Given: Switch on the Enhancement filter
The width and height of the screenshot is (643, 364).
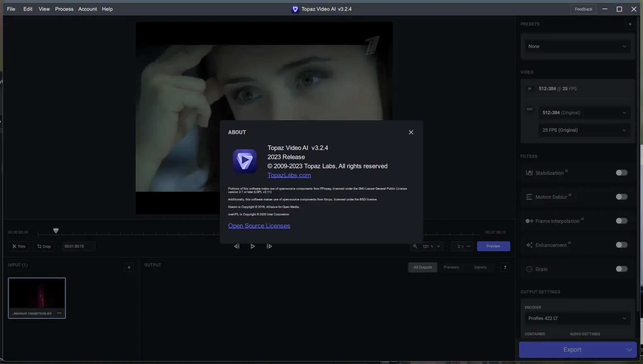Looking at the screenshot, I should click(621, 245).
